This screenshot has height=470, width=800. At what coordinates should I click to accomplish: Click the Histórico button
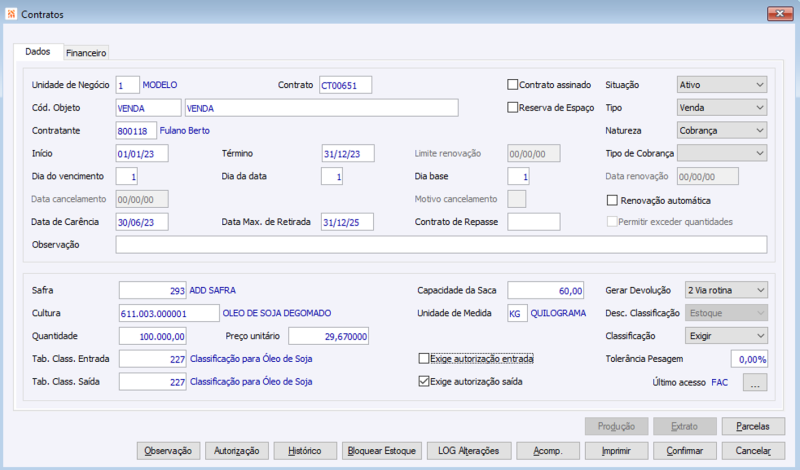[305, 451]
